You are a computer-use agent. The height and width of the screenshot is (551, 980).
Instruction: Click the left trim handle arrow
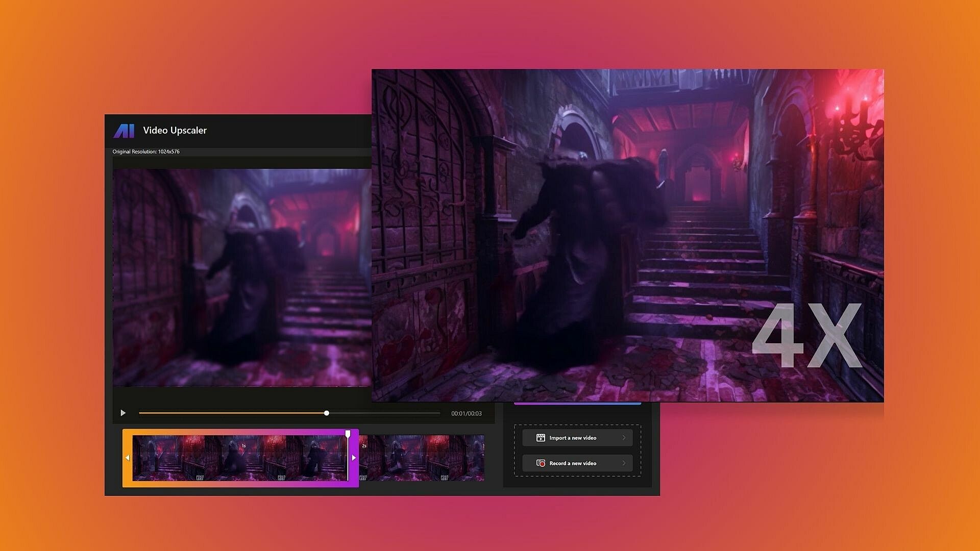click(127, 458)
